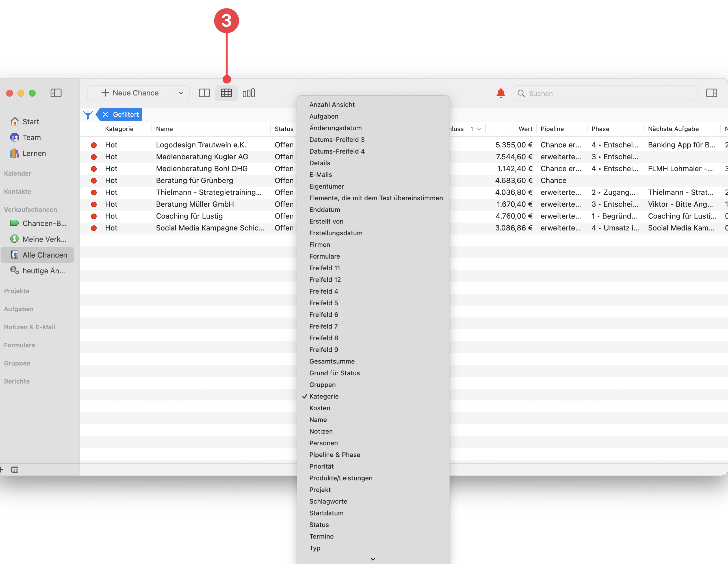This screenshot has width=728, height=564.
Task: Remove the Gefiltert filter tag
Action: (105, 115)
